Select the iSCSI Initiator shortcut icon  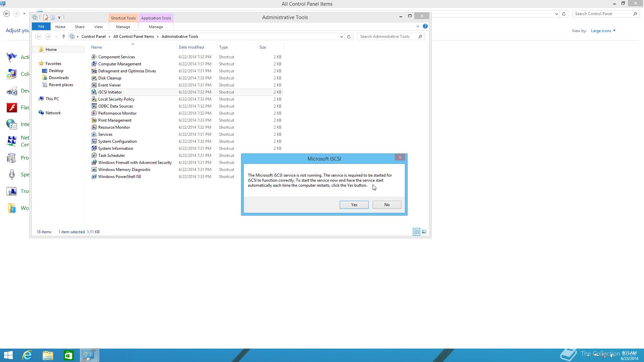tap(94, 92)
